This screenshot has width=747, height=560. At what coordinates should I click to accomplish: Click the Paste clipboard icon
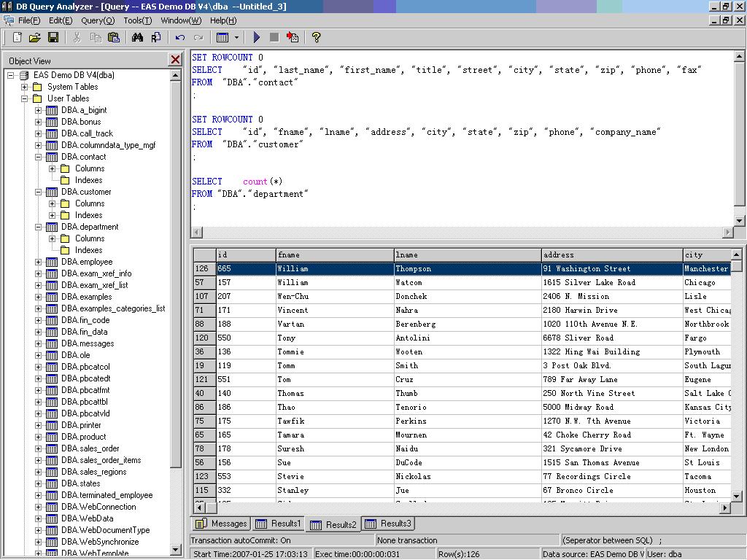tap(113, 37)
